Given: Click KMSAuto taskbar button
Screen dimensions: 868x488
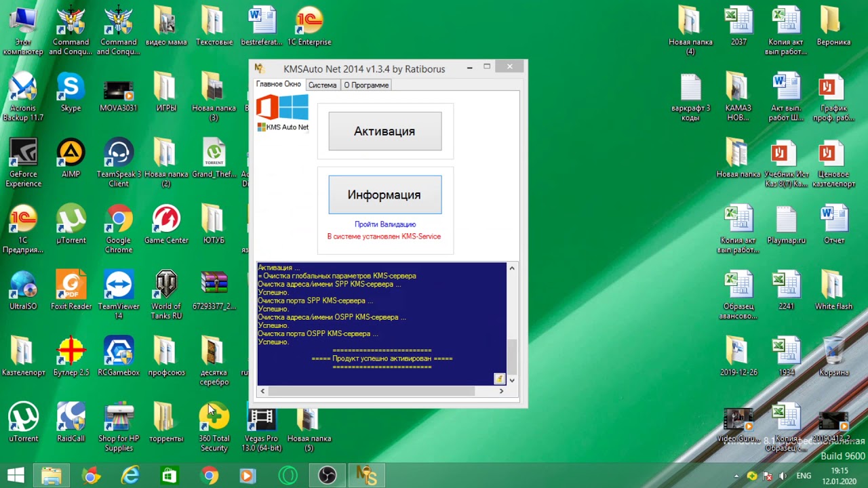Looking at the screenshot, I should 366,476.
